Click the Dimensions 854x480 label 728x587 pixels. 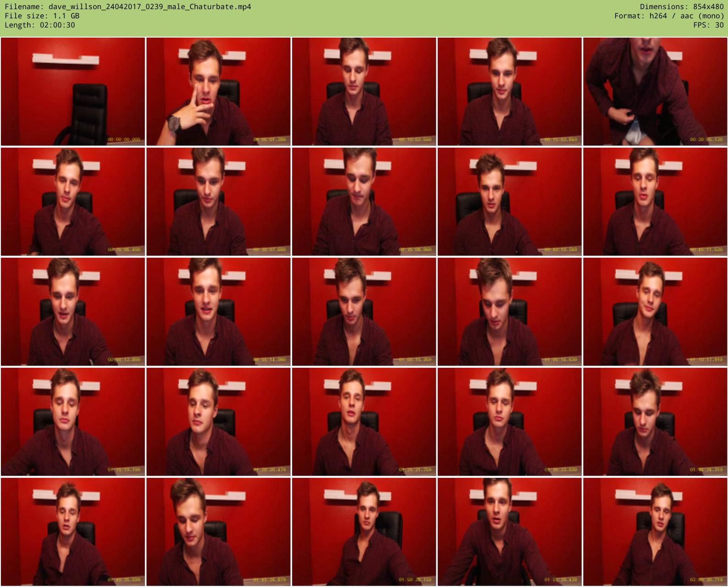click(682, 6)
